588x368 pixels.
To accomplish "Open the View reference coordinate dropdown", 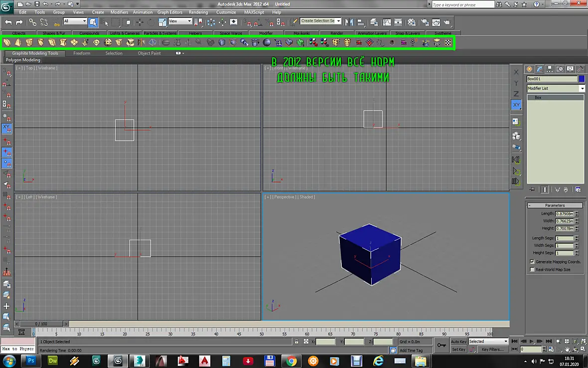I will pyautogui.click(x=180, y=21).
